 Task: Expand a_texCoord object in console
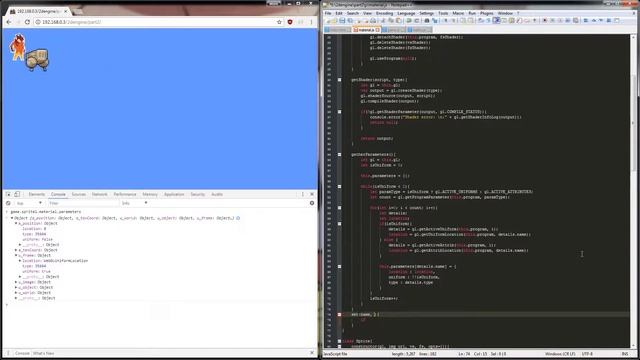click(x=16, y=250)
